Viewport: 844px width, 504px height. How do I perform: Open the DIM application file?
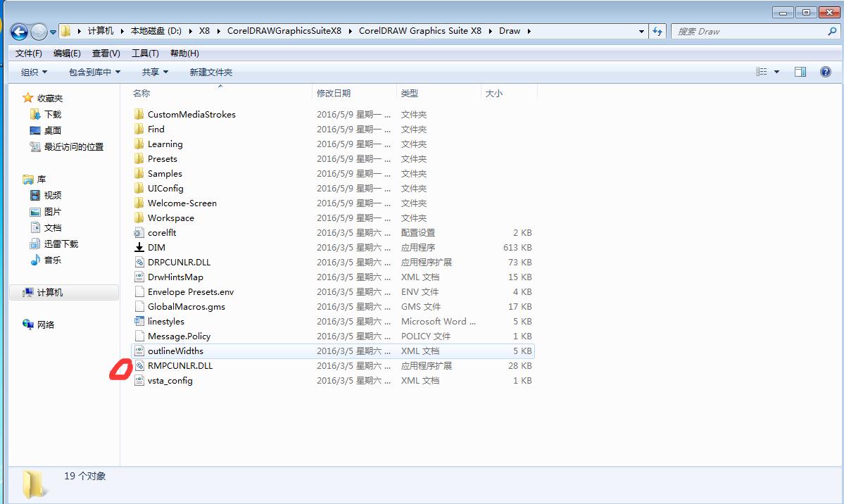[x=156, y=247]
